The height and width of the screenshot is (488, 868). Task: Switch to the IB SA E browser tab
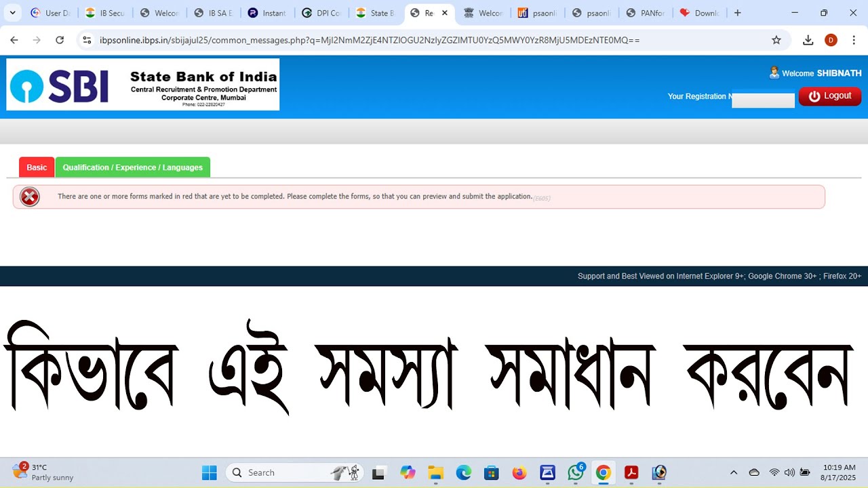coord(213,13)
